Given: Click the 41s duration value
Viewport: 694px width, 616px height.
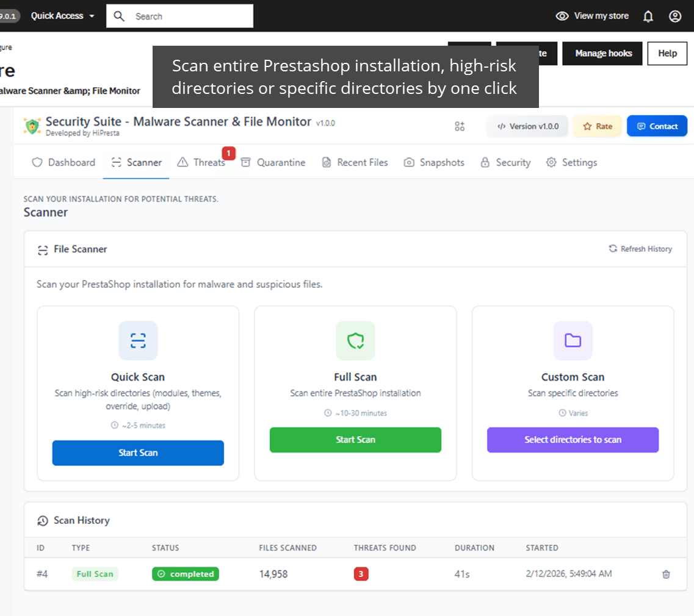Looking at the screenshot, I should [x=461, y=574].
